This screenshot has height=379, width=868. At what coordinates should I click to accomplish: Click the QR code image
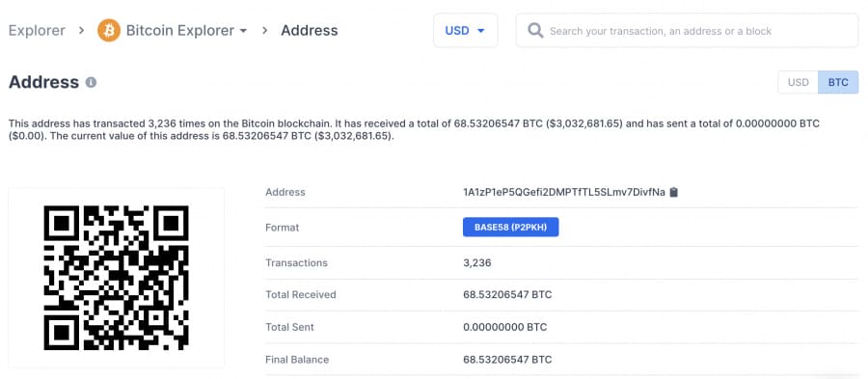point(117,278)
